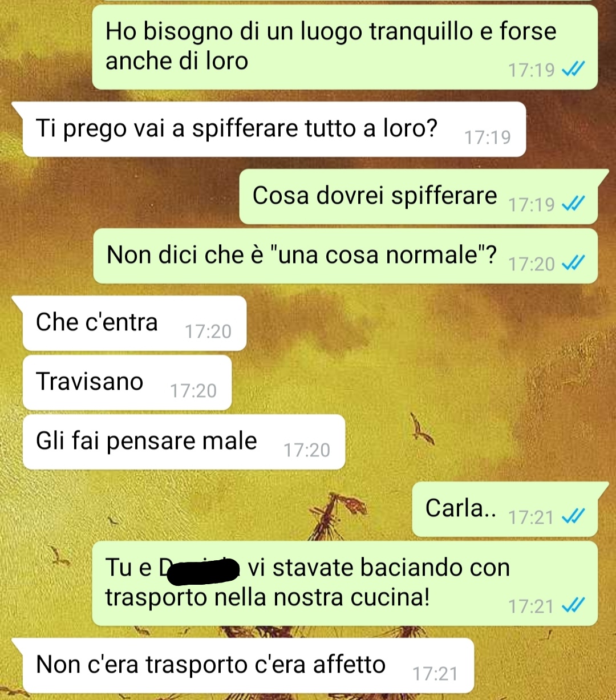Tap the 'Cosa dovrei spifferare' bubble
This screenshot has width=616, height=700.
click(418, 196)
